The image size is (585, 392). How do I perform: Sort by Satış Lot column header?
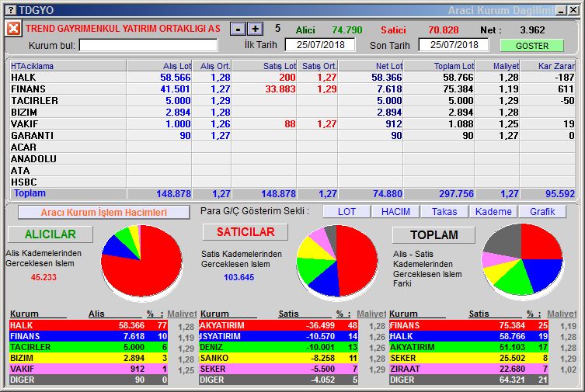click(x=264, y=66)
